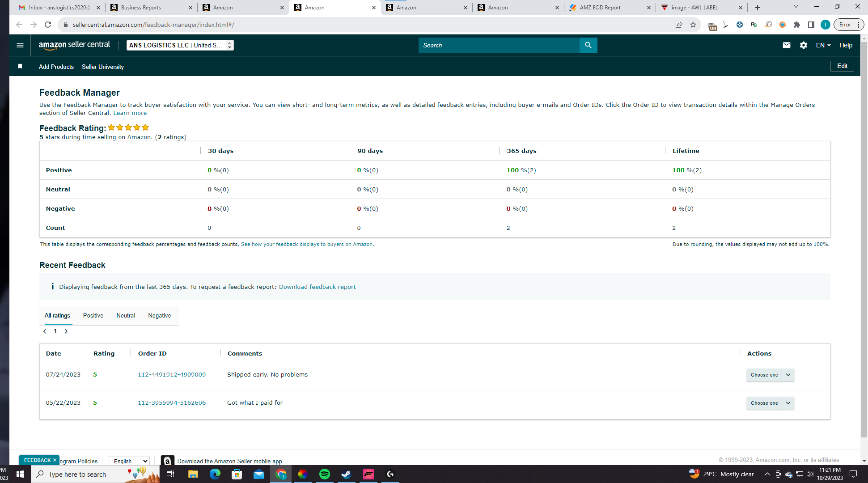Go to previous feedback page arrow
The image size is (868, 483).
click(x=45, y=331)
